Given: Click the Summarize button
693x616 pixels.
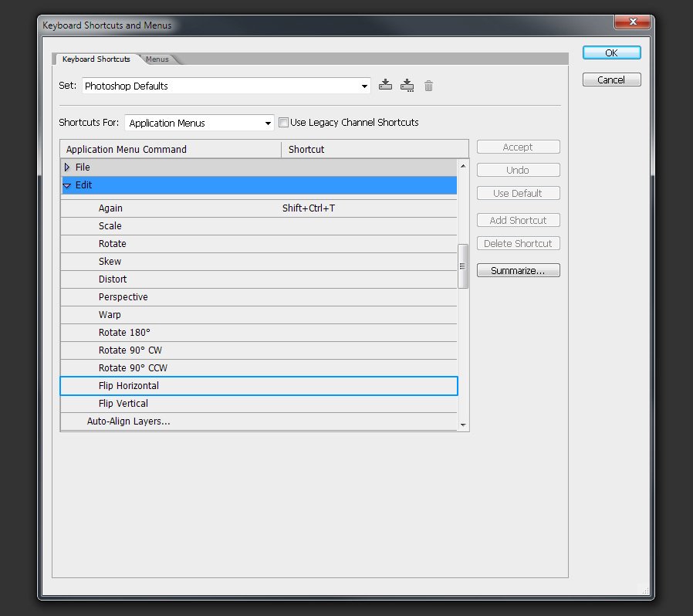Looking at the screenshot, I should pos(519,270).
